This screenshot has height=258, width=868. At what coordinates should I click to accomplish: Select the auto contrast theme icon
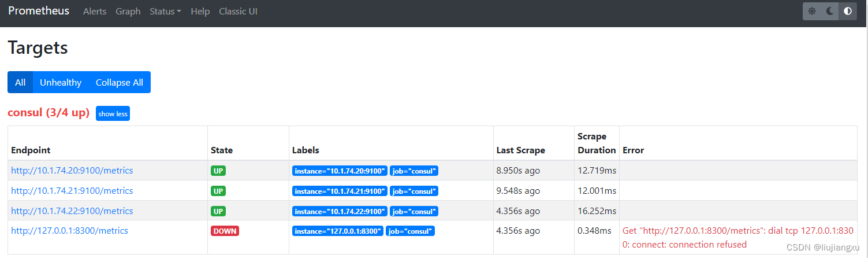[x=848, y=11]
